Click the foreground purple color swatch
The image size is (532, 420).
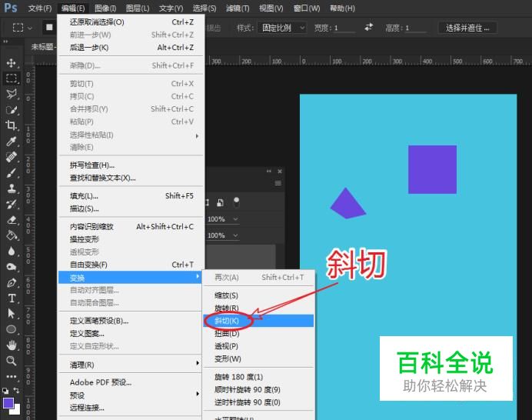8,403
